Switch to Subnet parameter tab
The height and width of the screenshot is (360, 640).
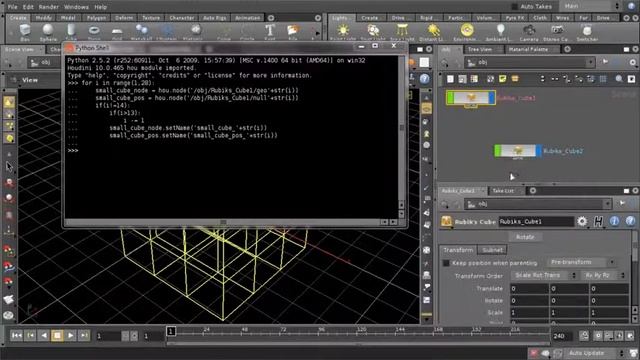pyautogui.click(x=493, y=250)
